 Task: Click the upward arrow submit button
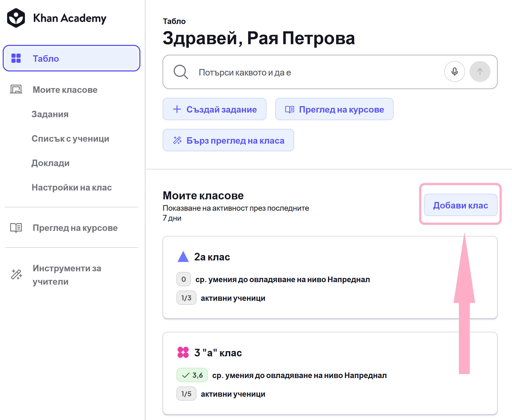click(x=480, y=72)
